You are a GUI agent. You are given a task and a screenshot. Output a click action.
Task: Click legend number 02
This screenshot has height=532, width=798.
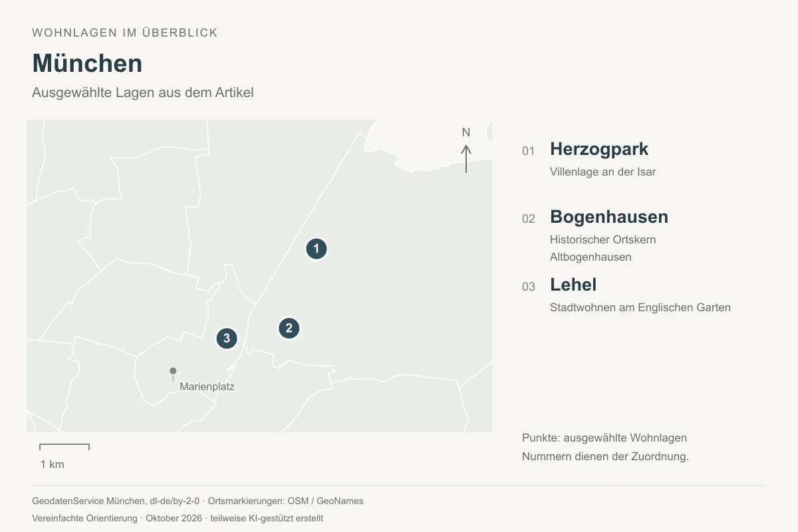coord(529,219)
